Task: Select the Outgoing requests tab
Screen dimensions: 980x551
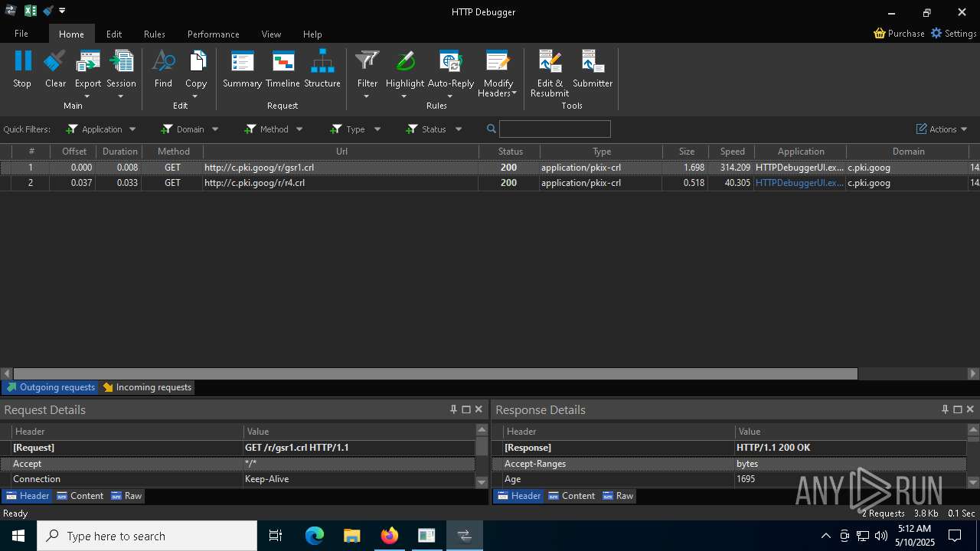Action: 51,387
